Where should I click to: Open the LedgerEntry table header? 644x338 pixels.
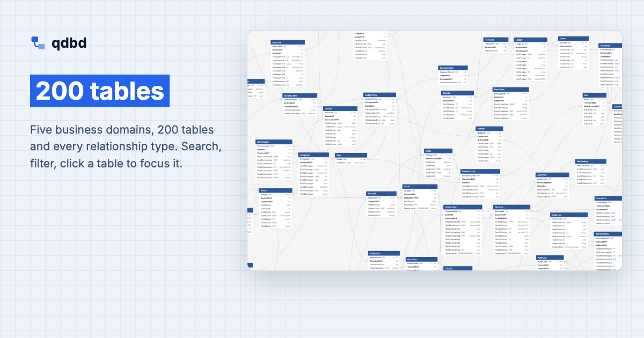pyautogui.click(x=379, y=95)
